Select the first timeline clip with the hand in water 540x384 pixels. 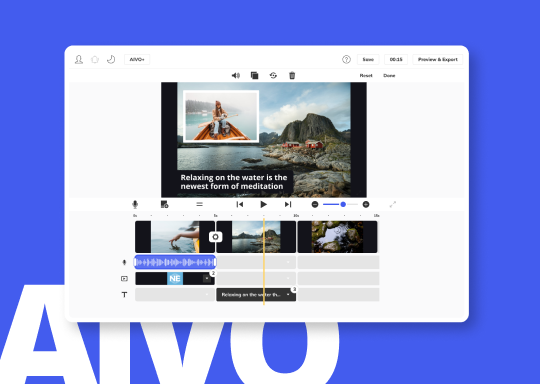coord(175,237)
